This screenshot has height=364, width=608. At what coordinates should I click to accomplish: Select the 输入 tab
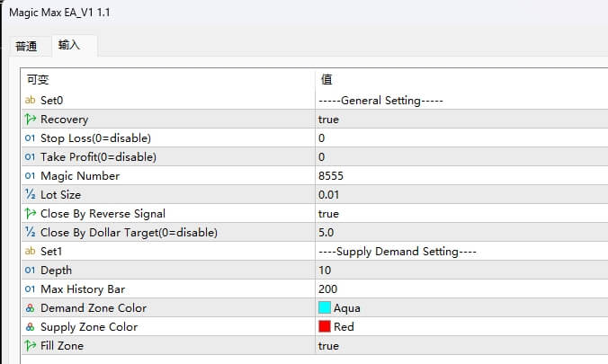coord(69,45)
